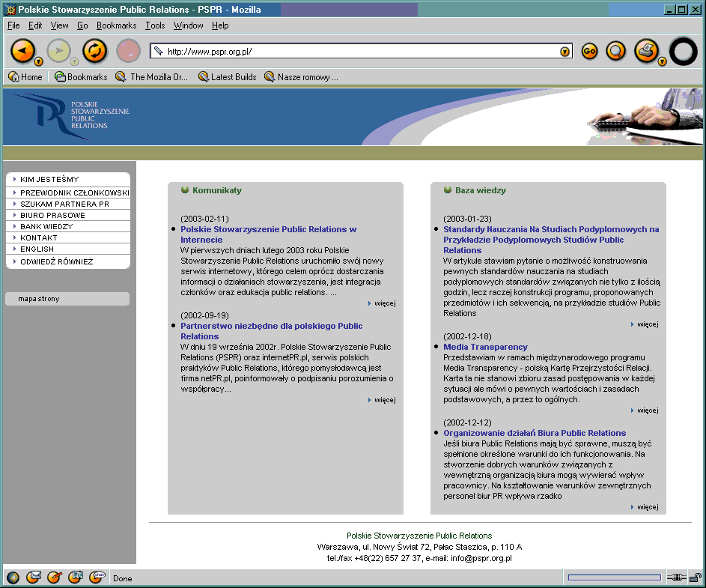Open the Composer icon in status bar

click(55, 578)
